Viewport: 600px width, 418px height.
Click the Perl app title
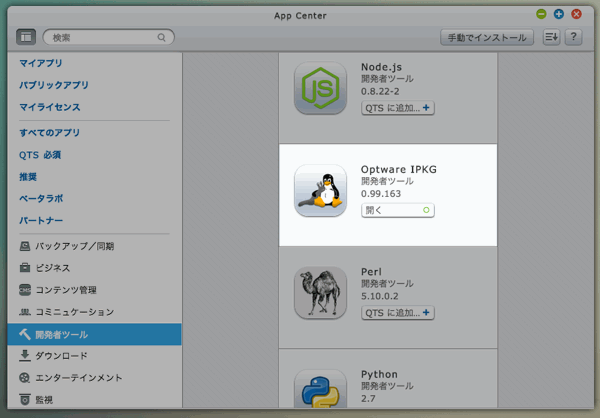(x=371, y=272)
